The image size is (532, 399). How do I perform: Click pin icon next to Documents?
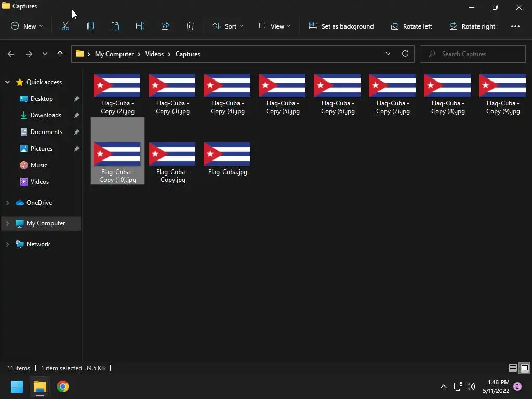77,132
